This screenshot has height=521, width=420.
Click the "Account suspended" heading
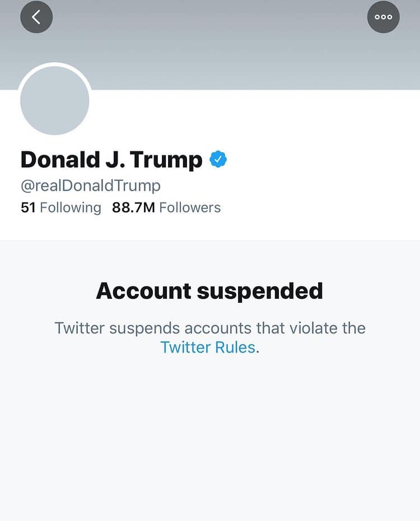(209, 291)
